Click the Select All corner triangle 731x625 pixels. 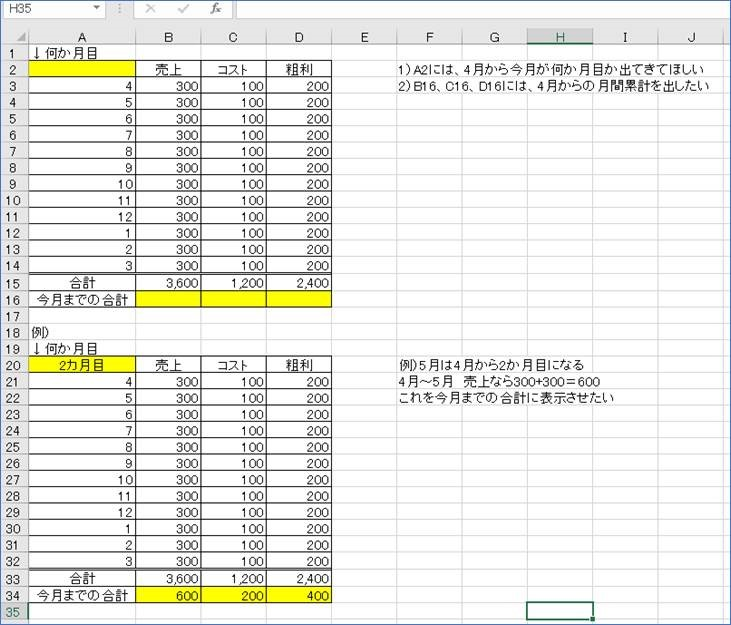pyautogui.click(x=14, y=37)
